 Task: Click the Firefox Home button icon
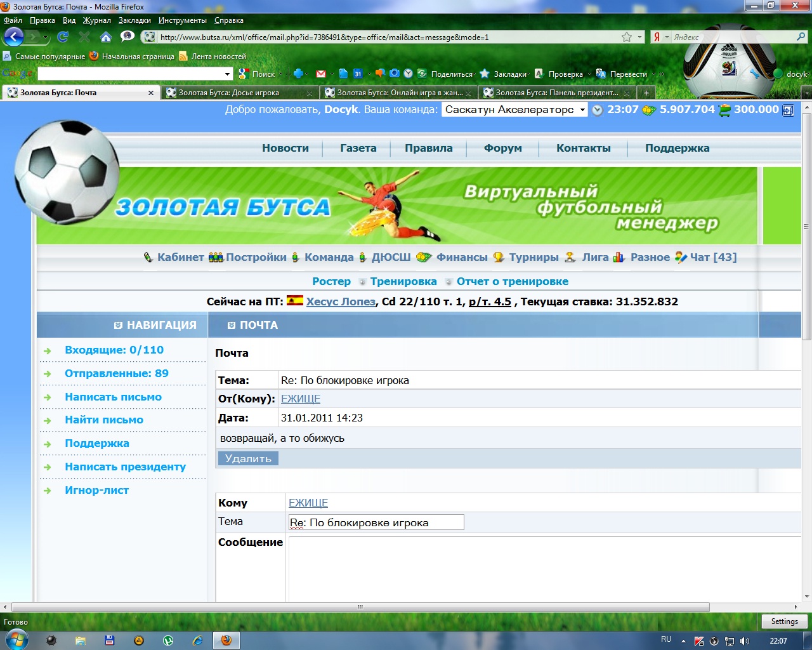pos(106,37)
